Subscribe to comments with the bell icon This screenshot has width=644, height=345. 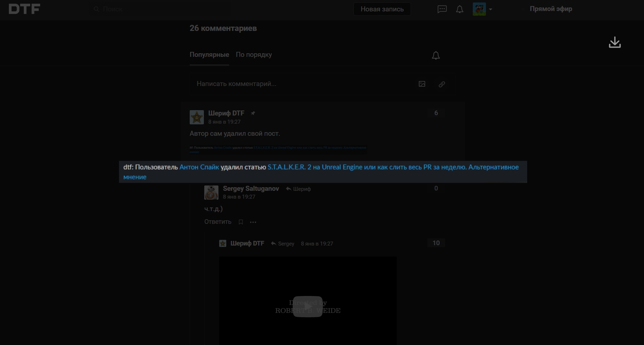click(436, 55)
